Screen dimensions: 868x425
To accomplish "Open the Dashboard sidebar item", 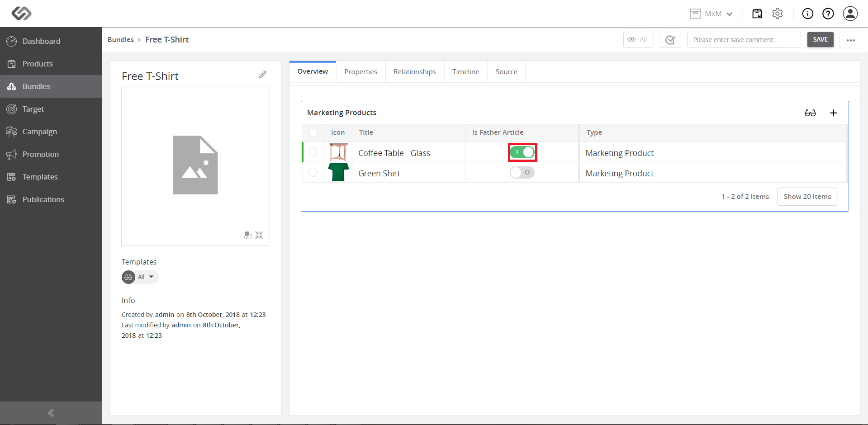I will click(x=51, y=41).
